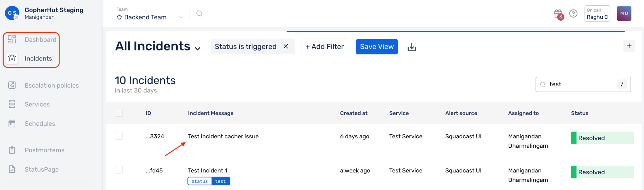Remove the Status is triggered filter
This screenshot has height=190, width=644.
pyautogui.click(x=286, y=46)
